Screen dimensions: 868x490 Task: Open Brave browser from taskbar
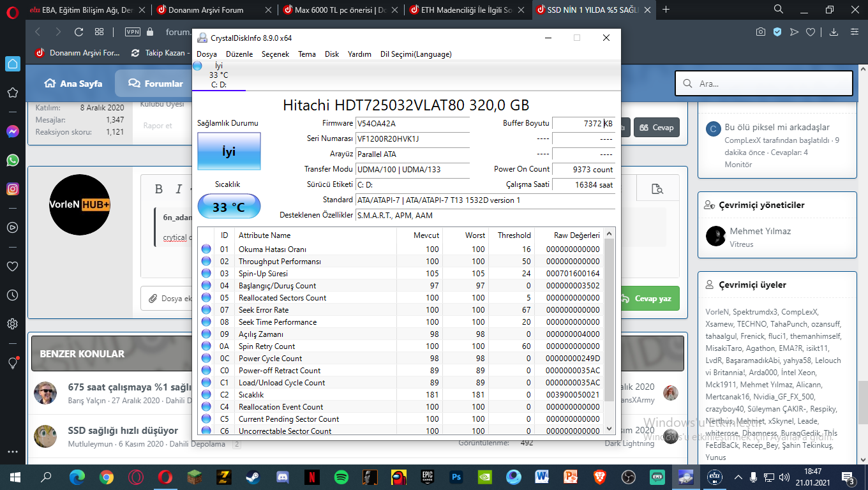(x=599, y=477)
